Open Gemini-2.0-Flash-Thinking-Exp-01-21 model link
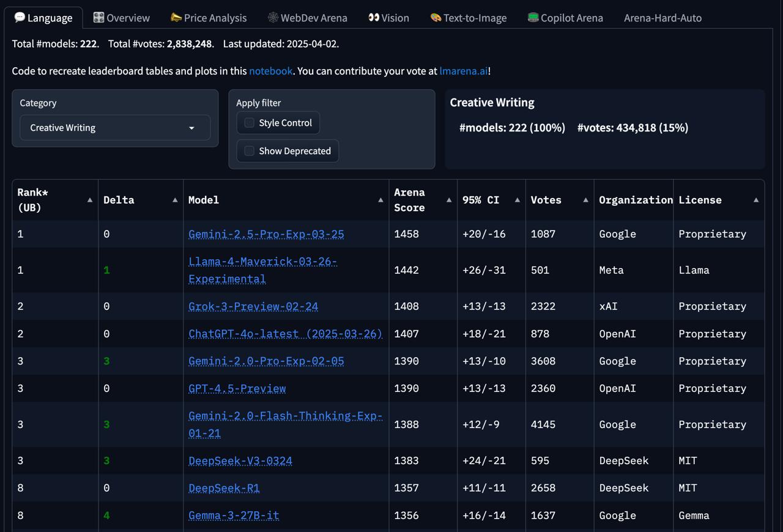The width and height of the screenshot is (783, 532). tap(286, 424)
